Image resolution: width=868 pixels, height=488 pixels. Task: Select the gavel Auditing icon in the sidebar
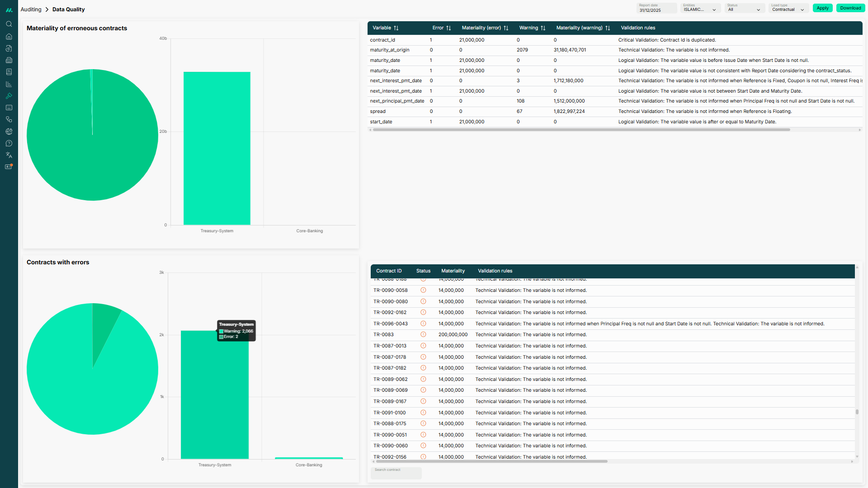click(x=9, y=96)
